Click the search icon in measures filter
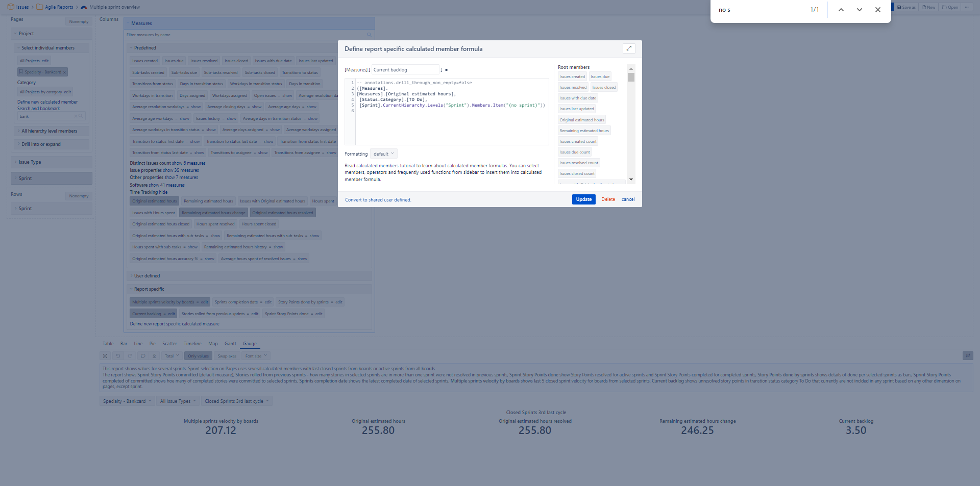The height and width of the screenshot is (486, 980). (x=369, y=35)
